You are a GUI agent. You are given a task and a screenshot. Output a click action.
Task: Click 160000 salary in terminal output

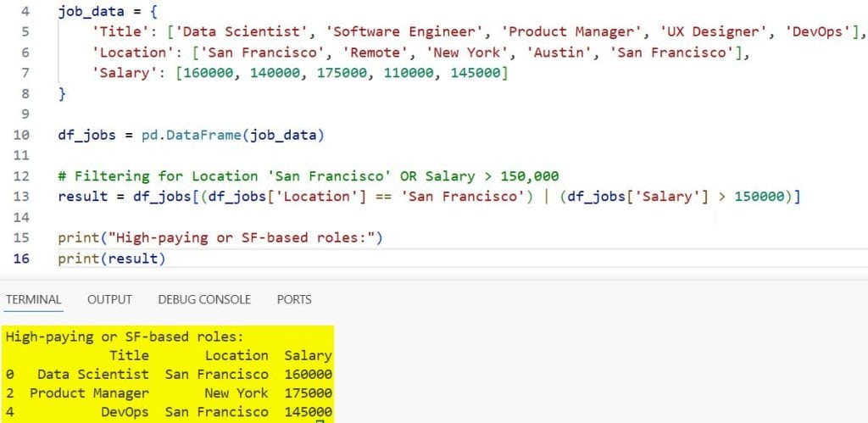pyautogui.click(x=308, y=375)
